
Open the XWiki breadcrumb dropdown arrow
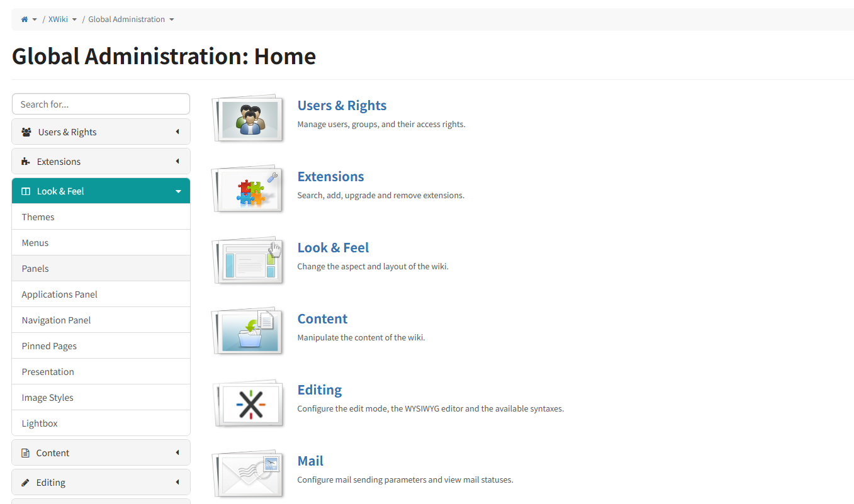(74, 20)
